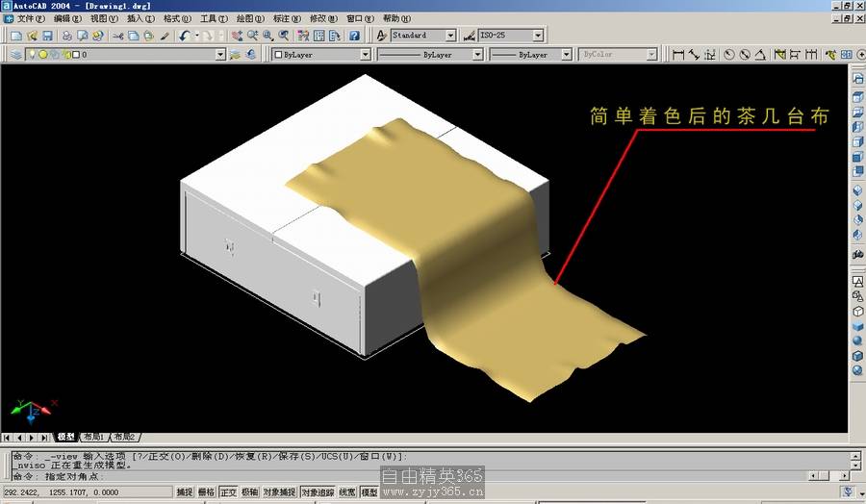This screenshot has width=866, height=504.
Task: Toggle 栅格 grid display in status bar
Action: coord(206,492)
